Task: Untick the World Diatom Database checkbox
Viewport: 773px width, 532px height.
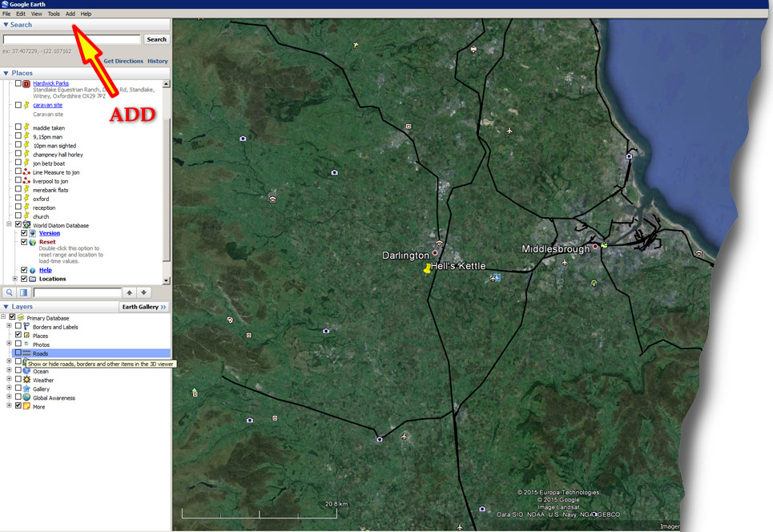Action: coord(18,224)
